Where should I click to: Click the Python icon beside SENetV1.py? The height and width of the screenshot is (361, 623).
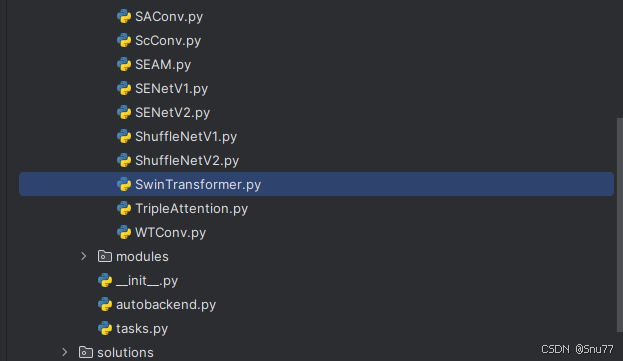(124, 89)
